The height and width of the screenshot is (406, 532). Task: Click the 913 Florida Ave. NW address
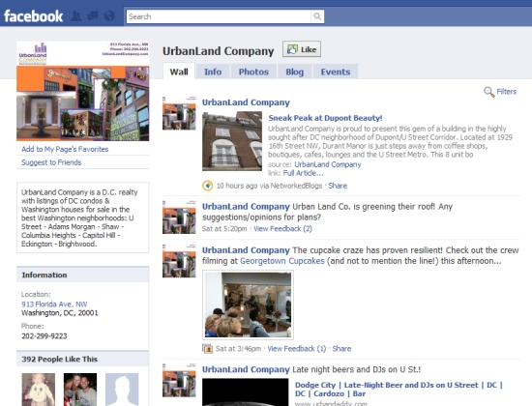point(54,304)
